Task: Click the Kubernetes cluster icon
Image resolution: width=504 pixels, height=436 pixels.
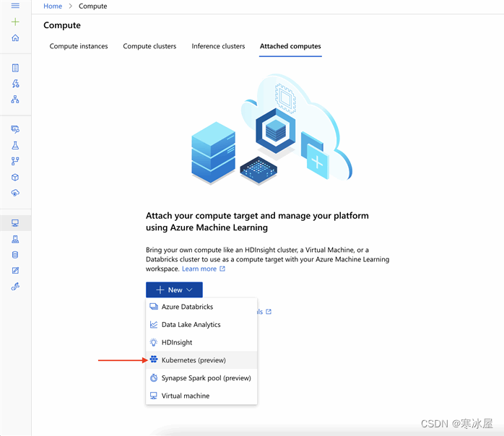Action: pyautogui.click(x=154, y=359)
